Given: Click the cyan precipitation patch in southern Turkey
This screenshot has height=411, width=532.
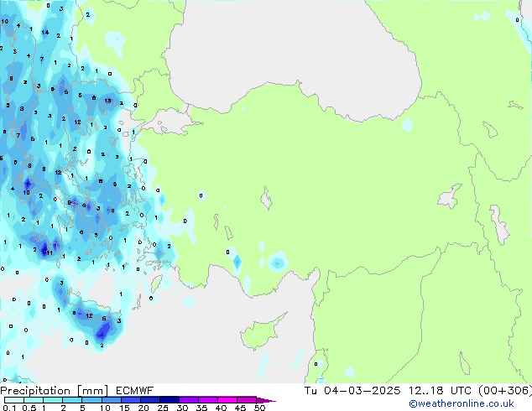Looking at the screenshot, I should pyautogui.click(x=276, y=263).
